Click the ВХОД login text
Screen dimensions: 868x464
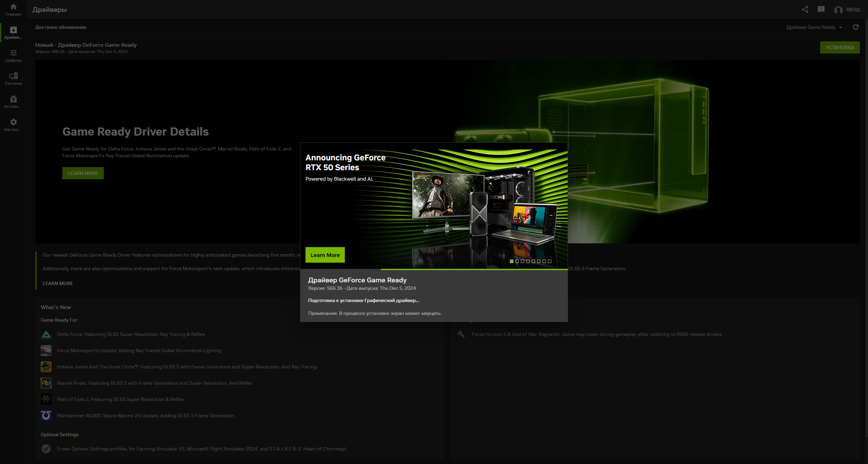pos(853,9)
